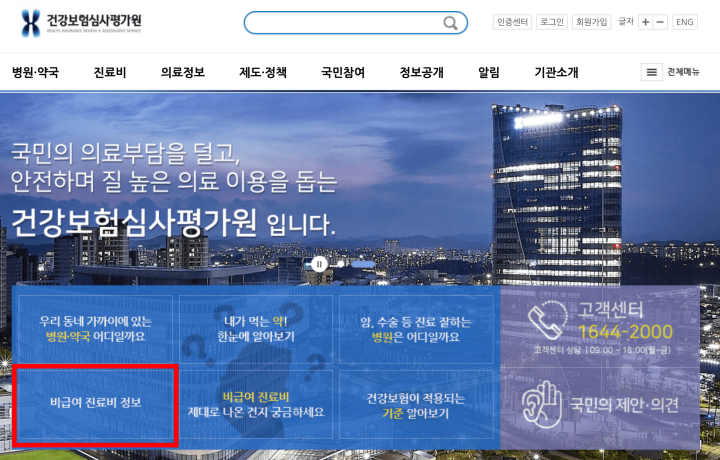The width and height of the screenshot is (720, 460).
Task: Open 정보공개 menu
Action: (x=422, y=72)
